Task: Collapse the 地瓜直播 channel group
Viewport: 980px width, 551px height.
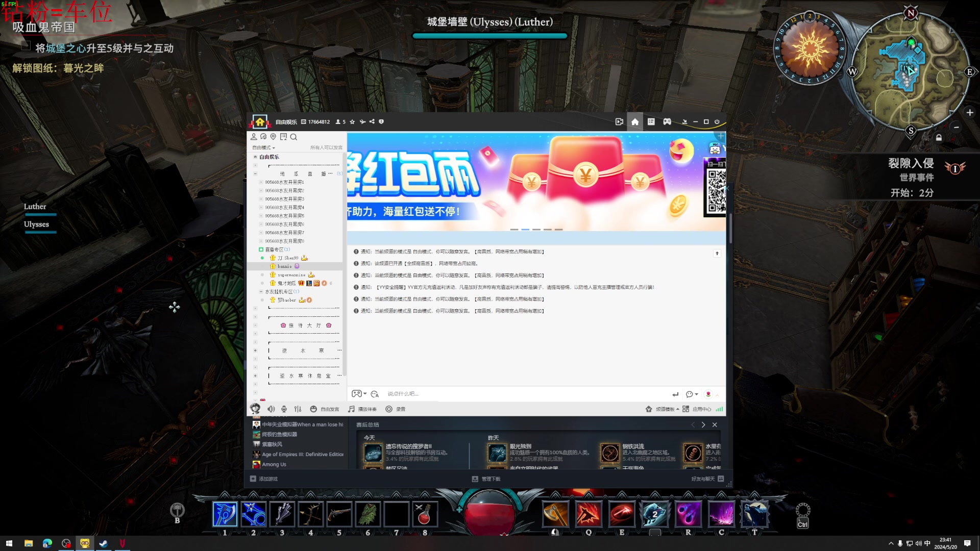Action: tap(255, 174)
